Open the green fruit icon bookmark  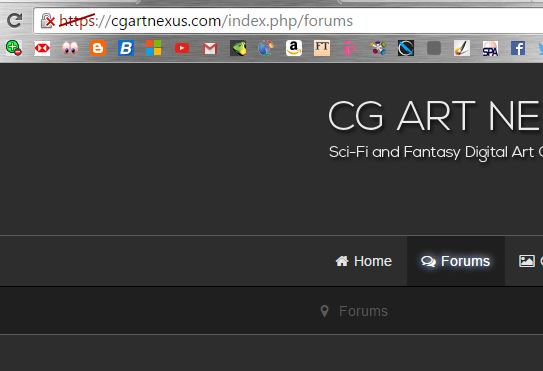coord(238,48)
